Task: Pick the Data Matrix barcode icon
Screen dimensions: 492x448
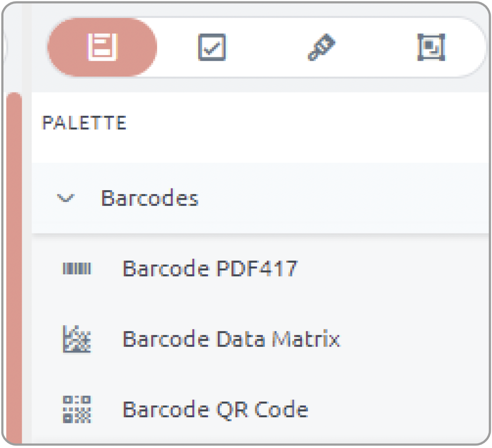Action: pos(77,339)
